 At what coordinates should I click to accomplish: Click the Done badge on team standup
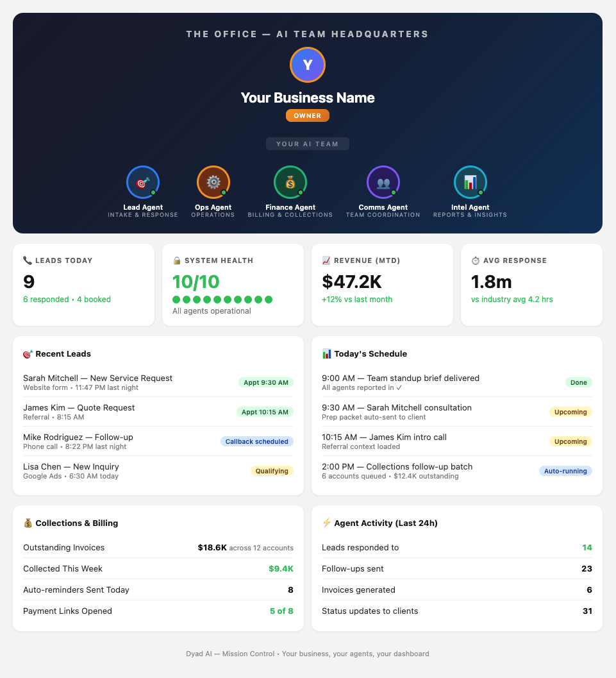point(578,382)
